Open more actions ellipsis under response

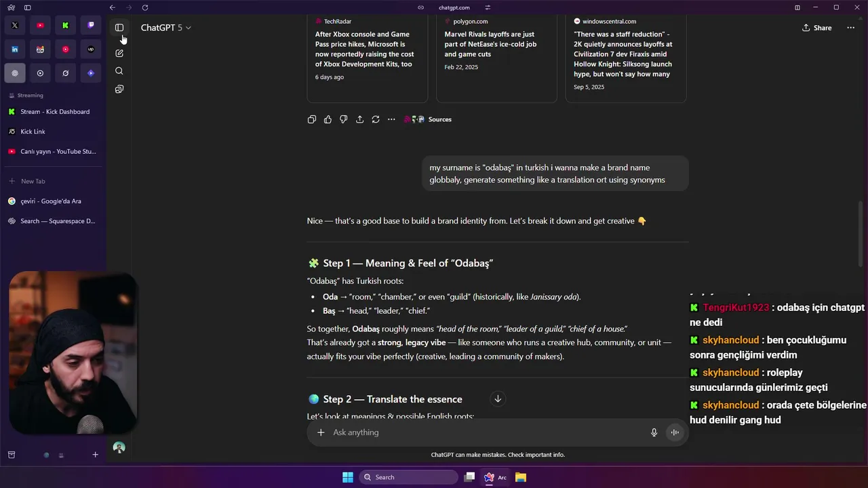(x=391, y=119)
